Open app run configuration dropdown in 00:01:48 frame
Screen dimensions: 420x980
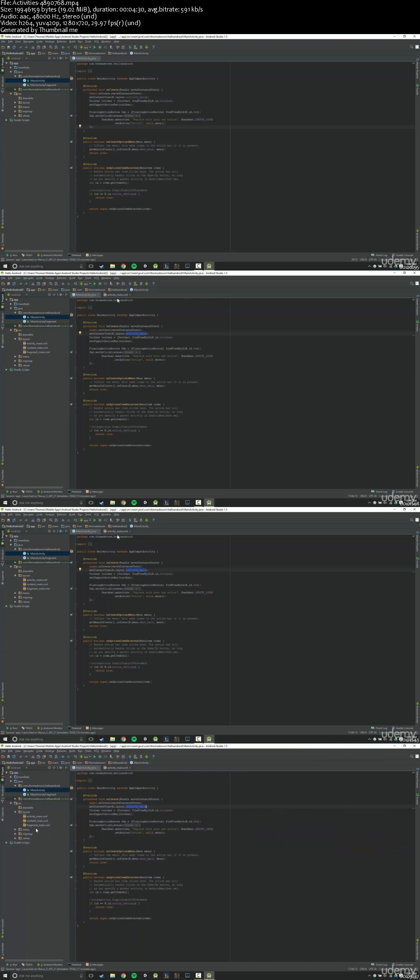(x=85, y=284)
